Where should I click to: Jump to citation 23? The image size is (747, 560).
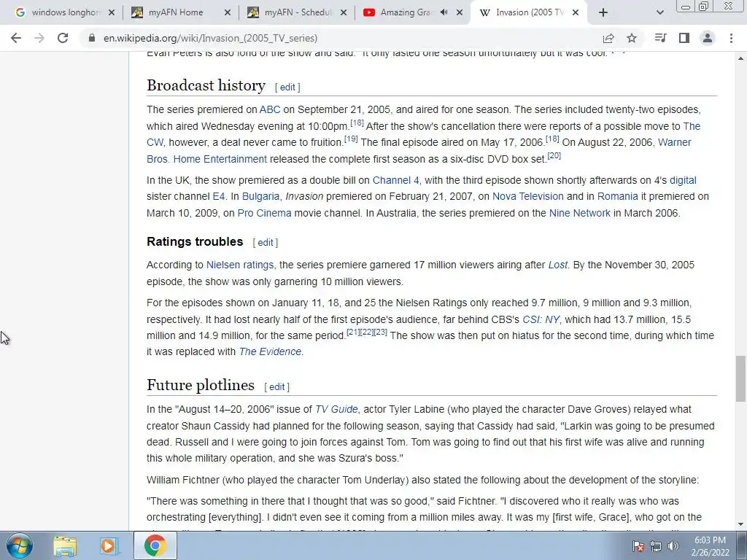(381, 332)
